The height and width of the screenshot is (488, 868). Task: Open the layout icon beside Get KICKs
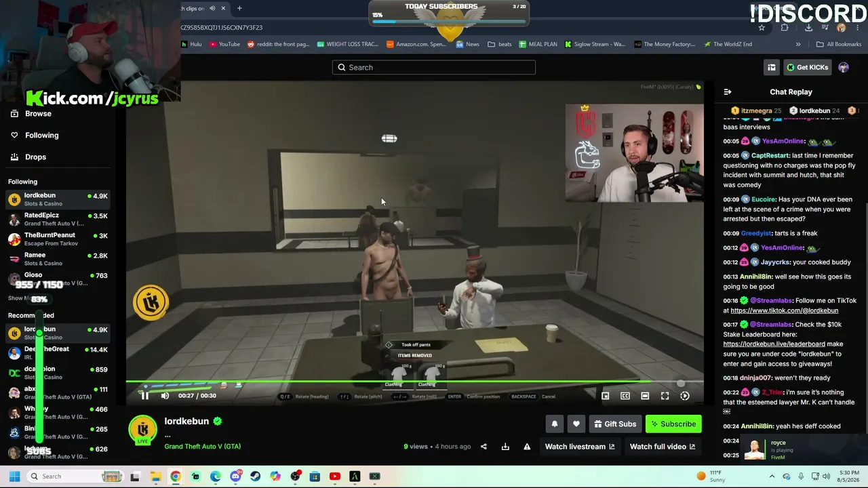coord(772,67)
